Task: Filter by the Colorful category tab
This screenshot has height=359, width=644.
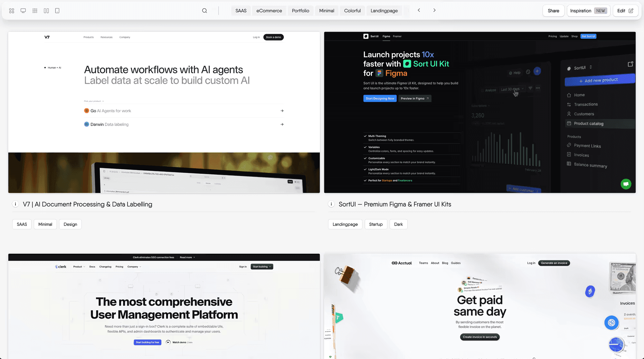Action: (x=353, y=11)
